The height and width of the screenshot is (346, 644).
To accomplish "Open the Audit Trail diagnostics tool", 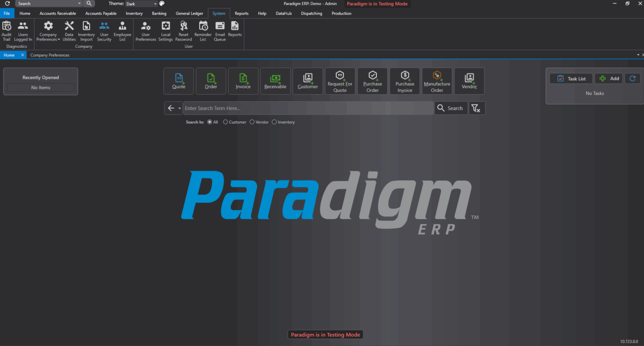I will pyautogui.click(x=6, y=31).
